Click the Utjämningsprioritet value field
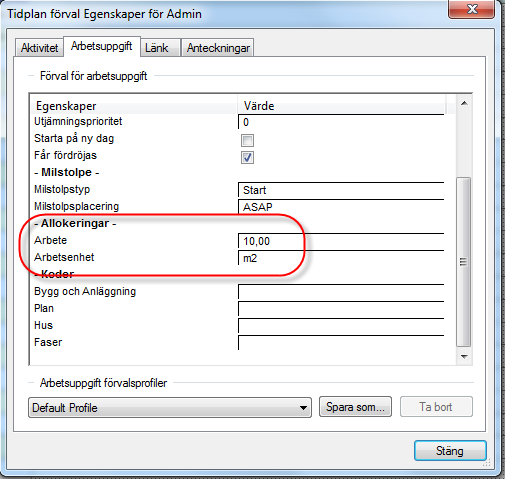 [x=341, y=122]
